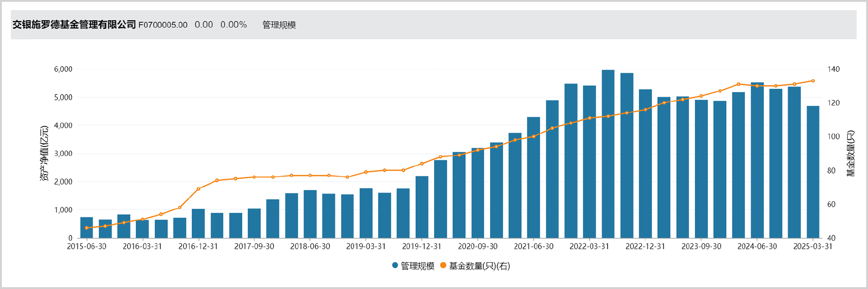Click the first bar at 2015-06-30
The height and width of the screenshot is (289, 868).
coord(87,227)
